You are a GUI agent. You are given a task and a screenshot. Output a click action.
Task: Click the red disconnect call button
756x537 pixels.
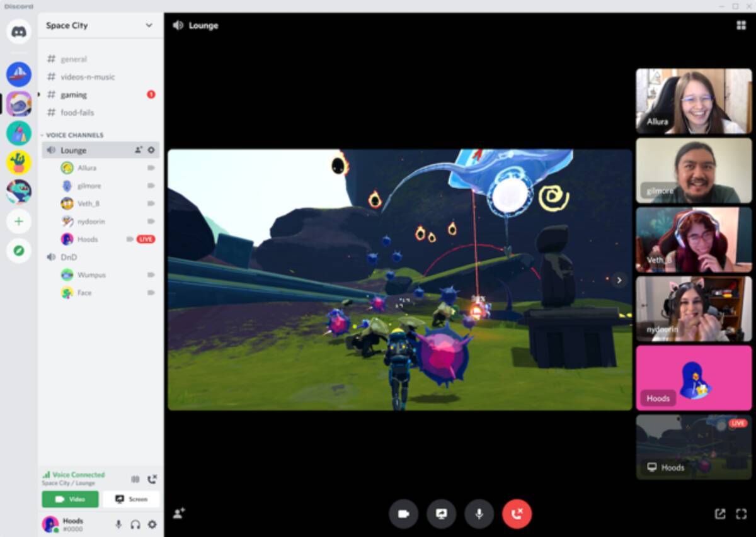click(x=517, y=514)
